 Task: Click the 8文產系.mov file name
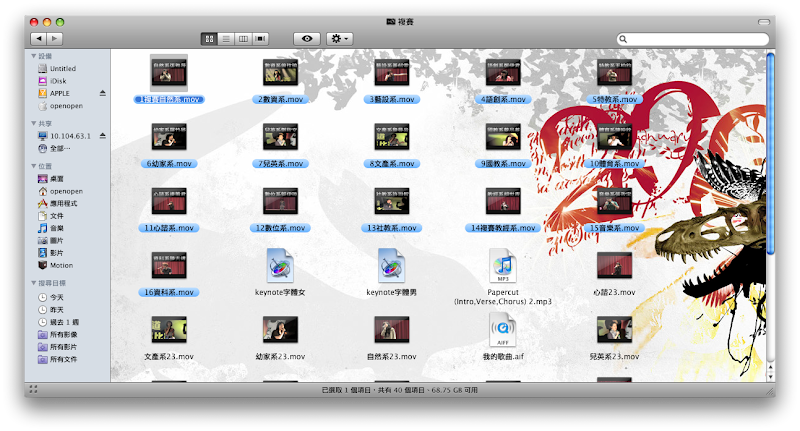pyautogui.click(x=391, y=164)
